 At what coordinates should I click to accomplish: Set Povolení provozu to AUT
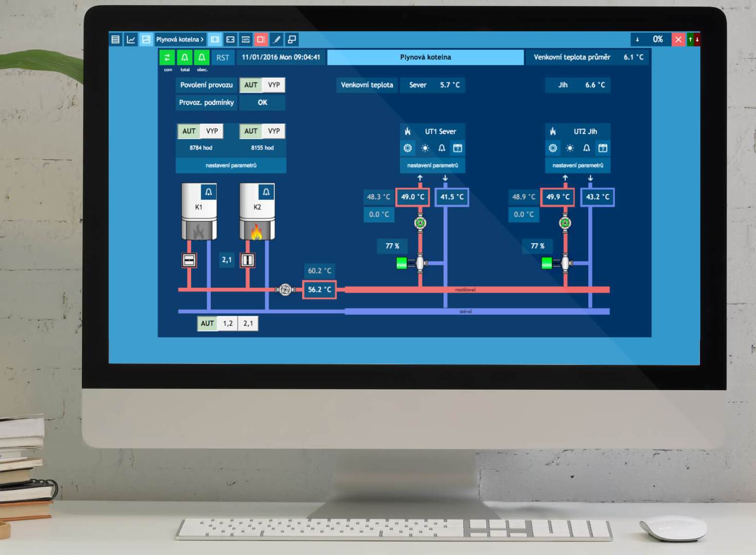click(x=251, y=85)
